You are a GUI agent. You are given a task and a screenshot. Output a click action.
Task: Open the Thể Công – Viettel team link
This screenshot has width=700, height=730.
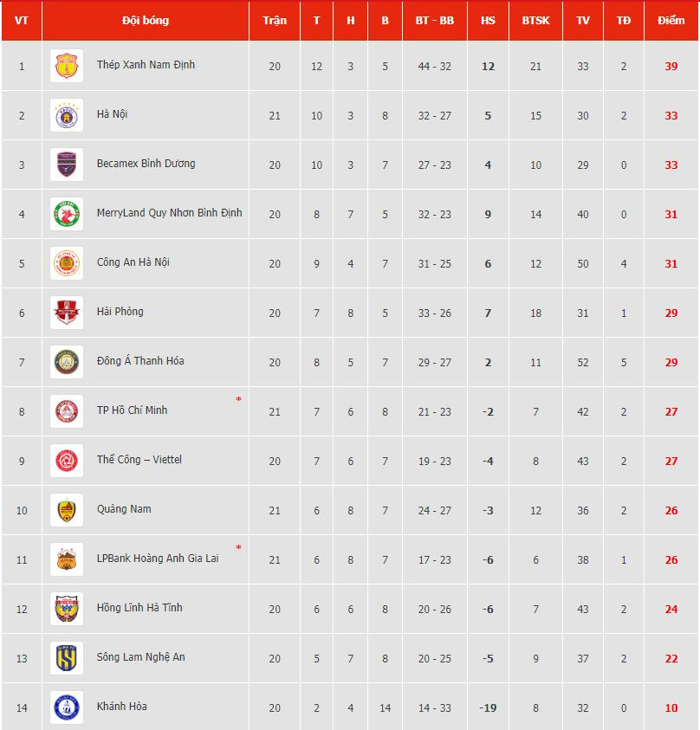139,460
